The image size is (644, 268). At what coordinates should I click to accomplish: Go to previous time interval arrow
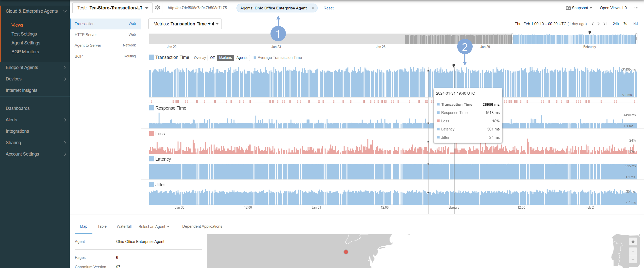click(592, 24)
